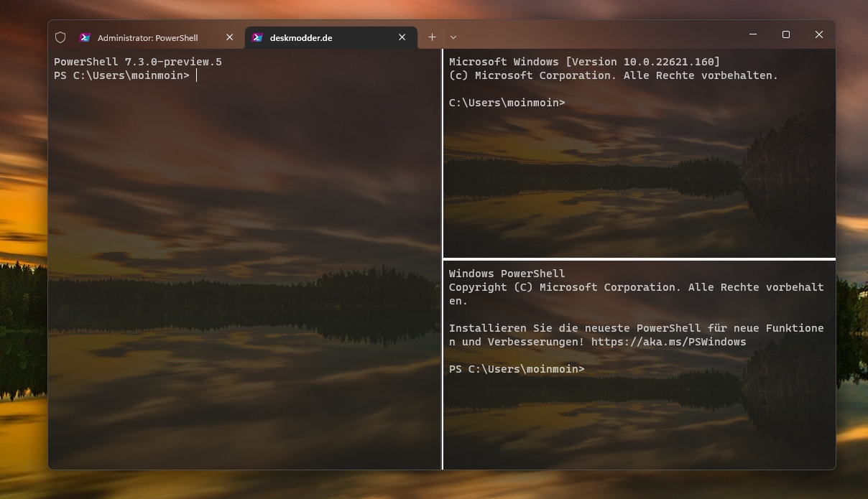Open a new tab with the plus button

point(432,37)
